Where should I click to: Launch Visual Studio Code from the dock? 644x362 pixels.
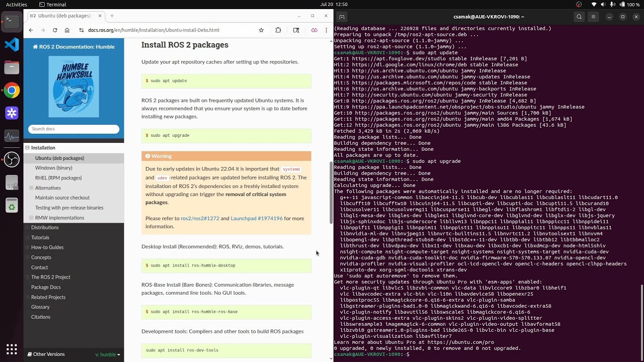coord(12,44)
